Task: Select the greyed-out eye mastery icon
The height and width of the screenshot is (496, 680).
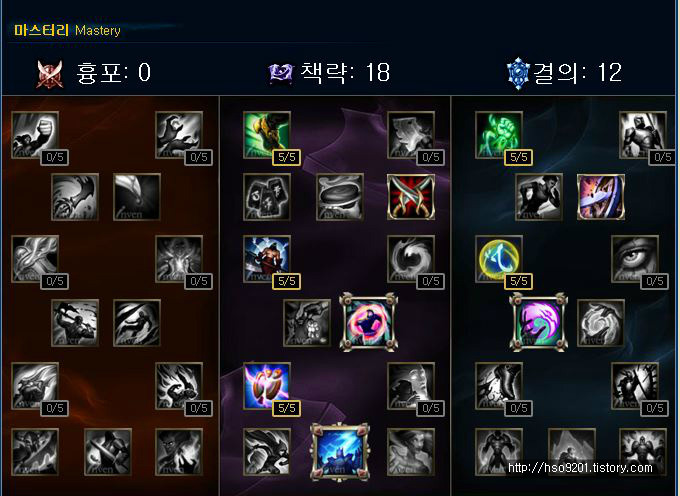Action: pos(635,259)
